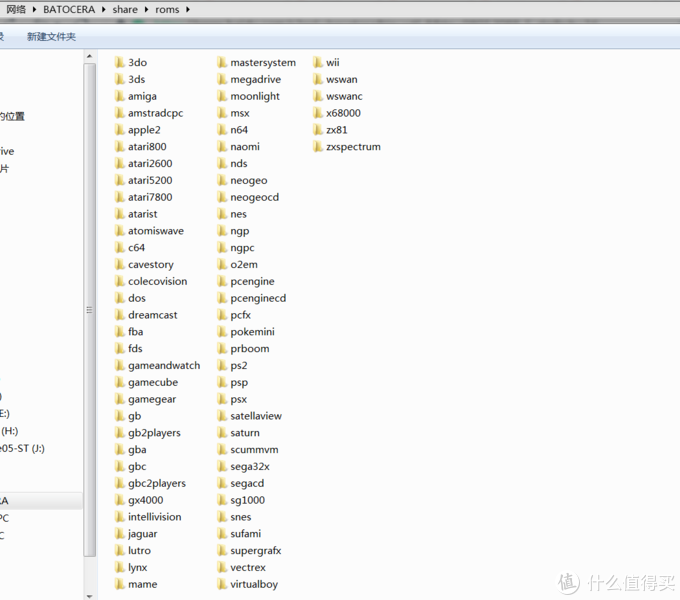This screenshot has width=680, height=600.
Task: Click the saturn folder icon
Action: point(222,433)
